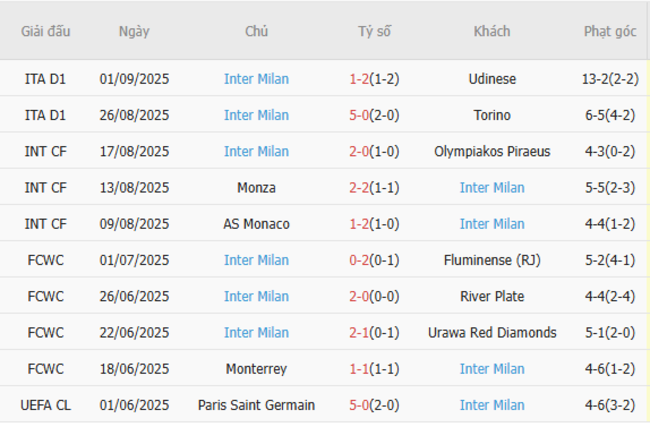The image size is (650, 427).
Task: Click Paris Saint Germain team name
Action: point(256,405)
